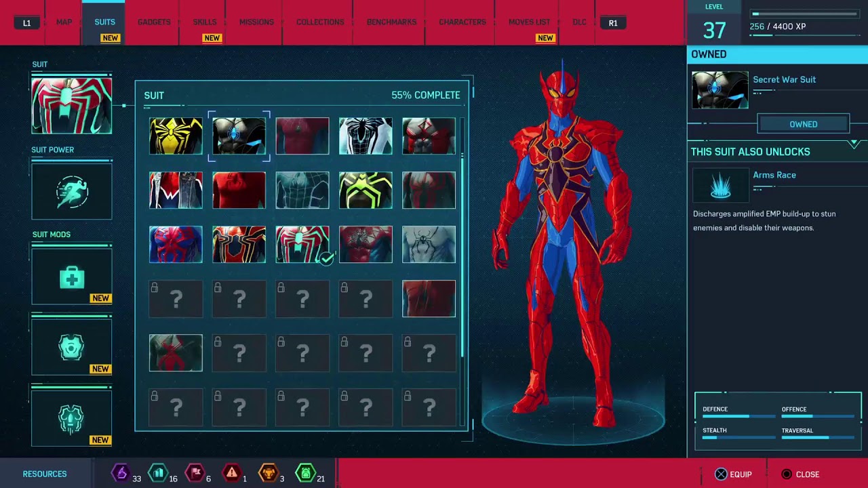This screenshot has height=488, width=868.
Task: Click the XP progress bar
Action: (x=805, y=14)
